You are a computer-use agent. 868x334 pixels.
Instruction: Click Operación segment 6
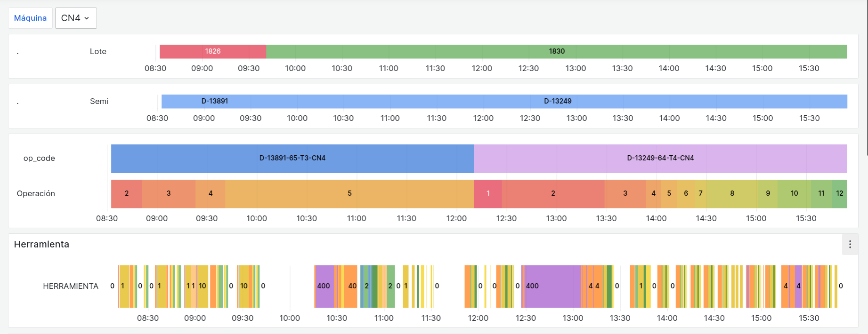tap(686, 193)
